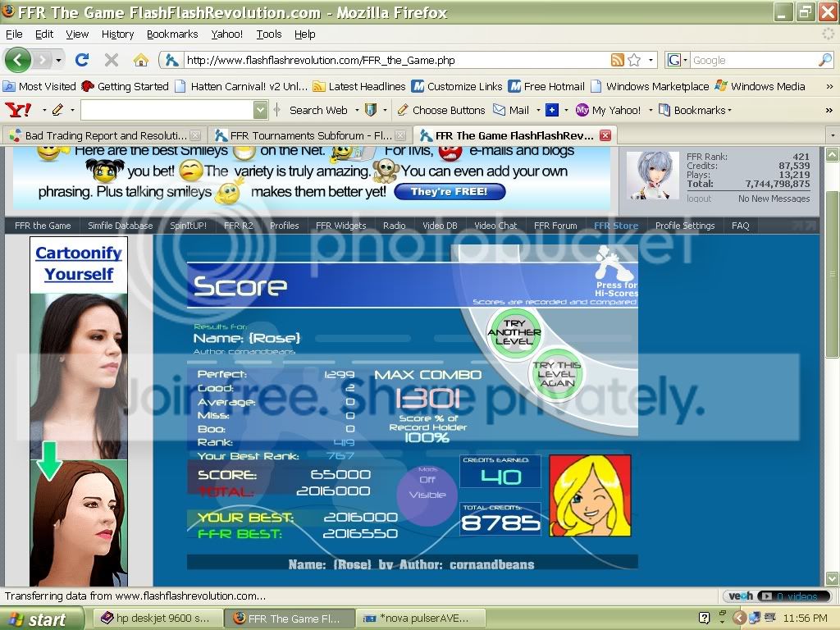The image size is (840, 630).
Task: Click the Cartoonify Yourself ad link
Action: 79,263
